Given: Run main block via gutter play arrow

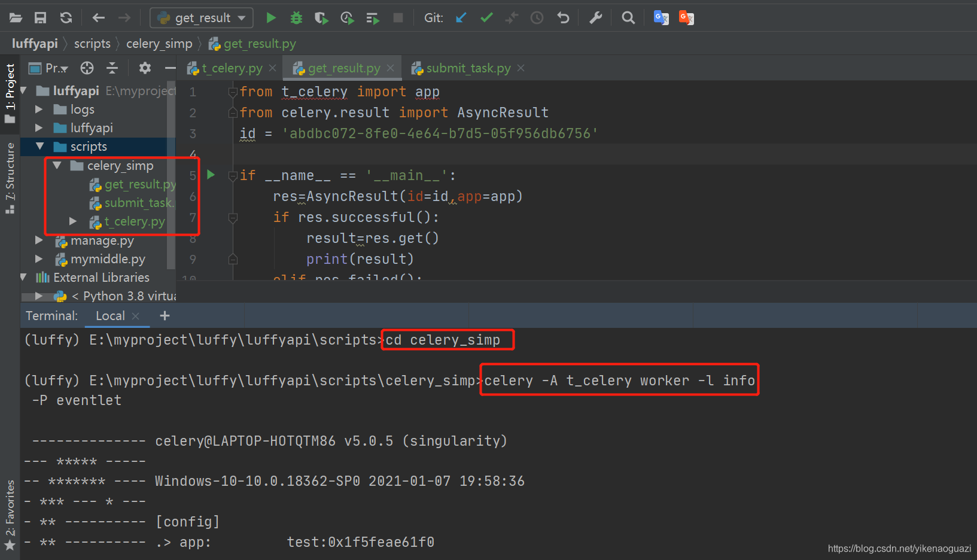Looking at the screenshot, I should coord(211,175).
